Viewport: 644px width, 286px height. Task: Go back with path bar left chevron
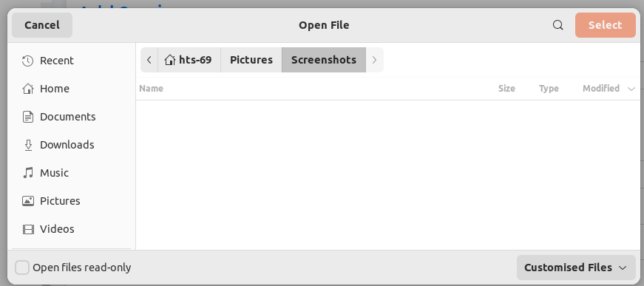(149, 60)
